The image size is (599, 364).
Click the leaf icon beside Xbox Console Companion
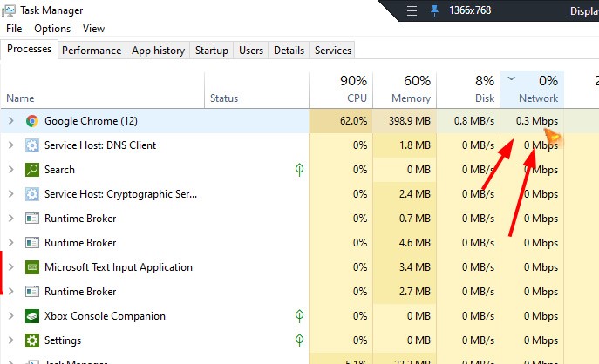tap(299, 316)
